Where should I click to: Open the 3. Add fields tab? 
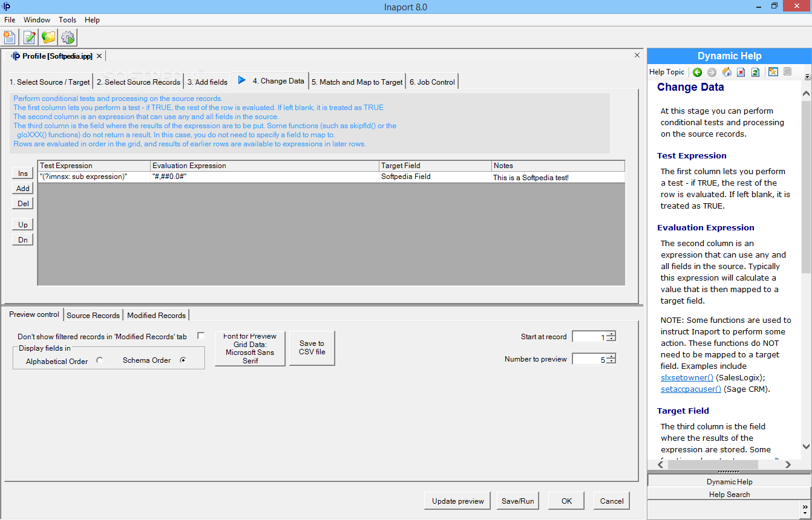point(208,82)
